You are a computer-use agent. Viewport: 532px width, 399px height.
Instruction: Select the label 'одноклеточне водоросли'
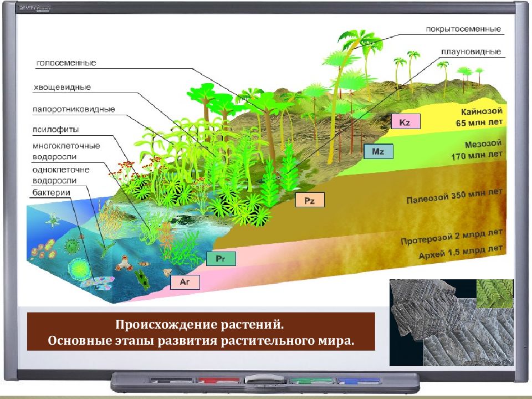point(61,175)
